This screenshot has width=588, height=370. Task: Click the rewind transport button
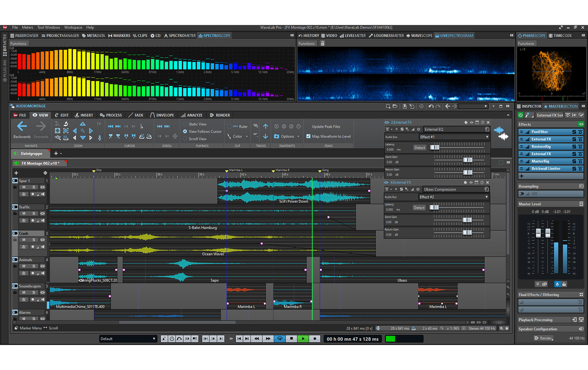coord(257,339)
